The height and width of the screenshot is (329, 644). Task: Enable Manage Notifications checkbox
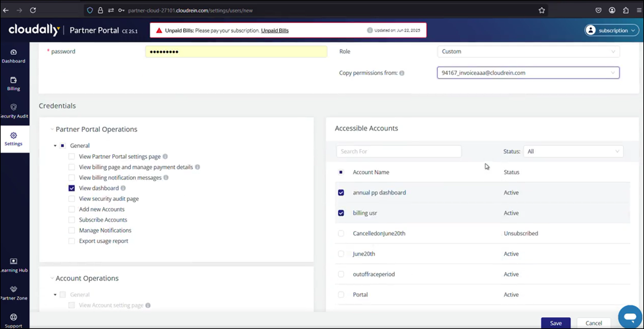coord(72,230)
